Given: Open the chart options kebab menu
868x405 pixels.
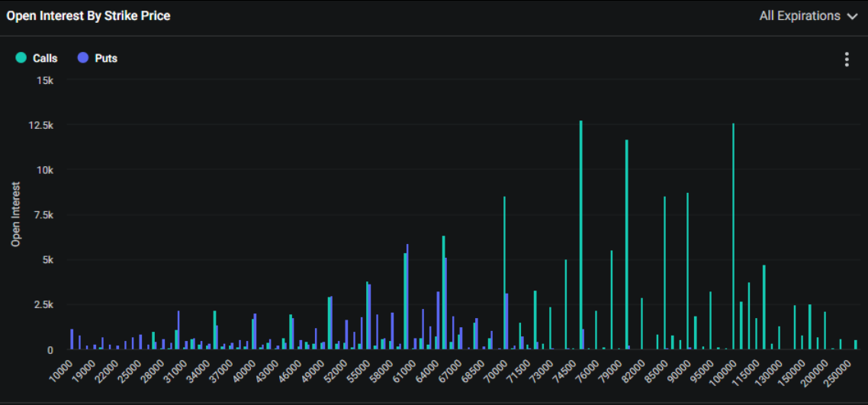Looking at the screenshot, I should pos(847,59).
